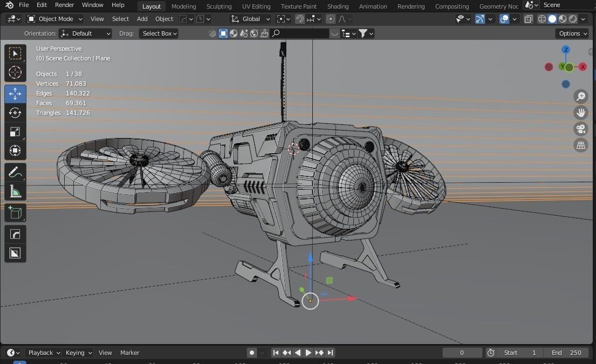Viewport: 596px width, 364px height.
Task: Activate the Move tool
Action: coord(15,93)
